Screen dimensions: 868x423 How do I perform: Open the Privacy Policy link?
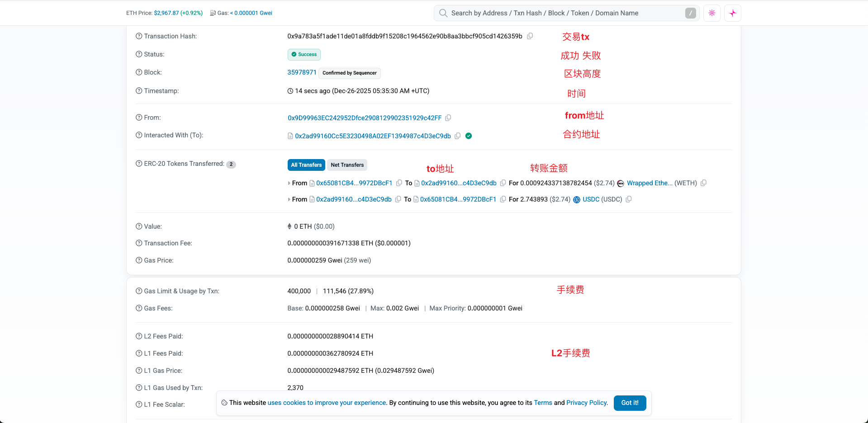click(586, 403)
